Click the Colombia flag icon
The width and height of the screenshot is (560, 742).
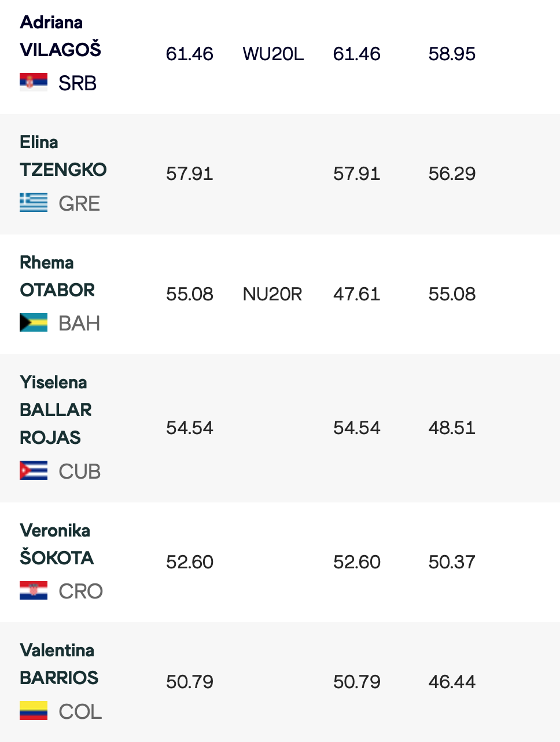(x=34, y=710)
